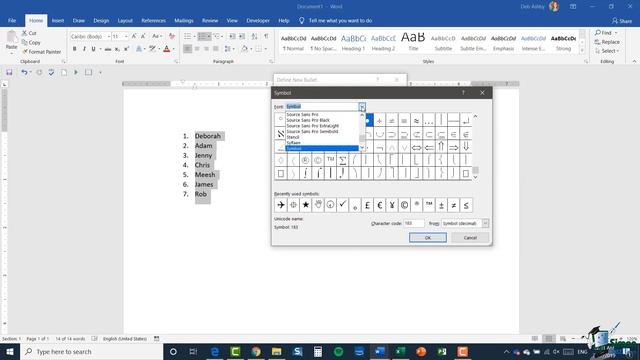Click the new blank document icon

(64, 72)
